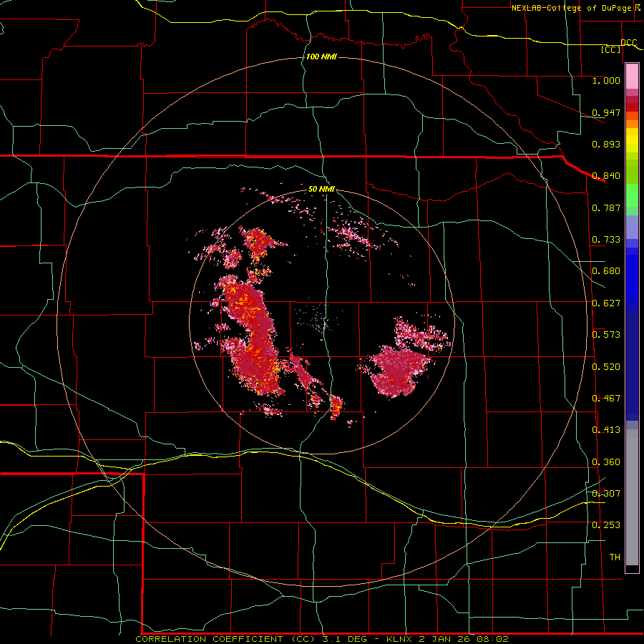Click the CORRELATION COEFFICIENT caption at bottom
This screenshot has height=644, width=644.
coord(322,639)
